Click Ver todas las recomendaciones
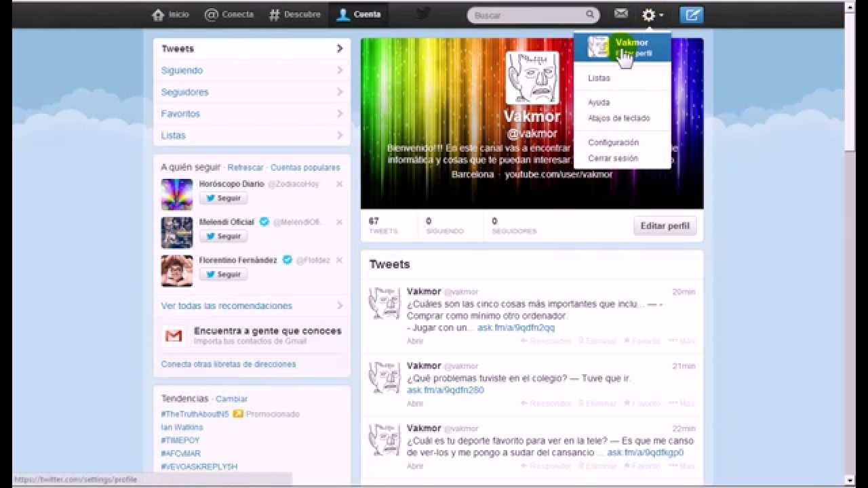The width and height of the screenshot is (868, 488). (226, 306)
